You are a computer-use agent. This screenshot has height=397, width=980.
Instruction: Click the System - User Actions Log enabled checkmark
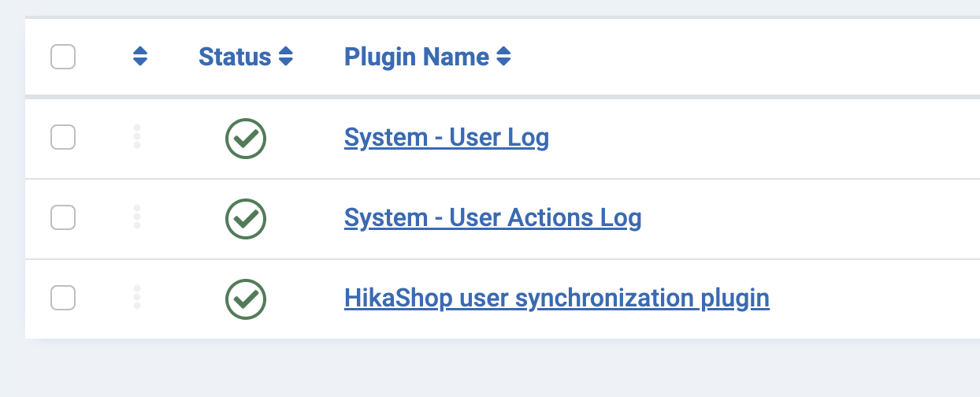pos(246,218)
